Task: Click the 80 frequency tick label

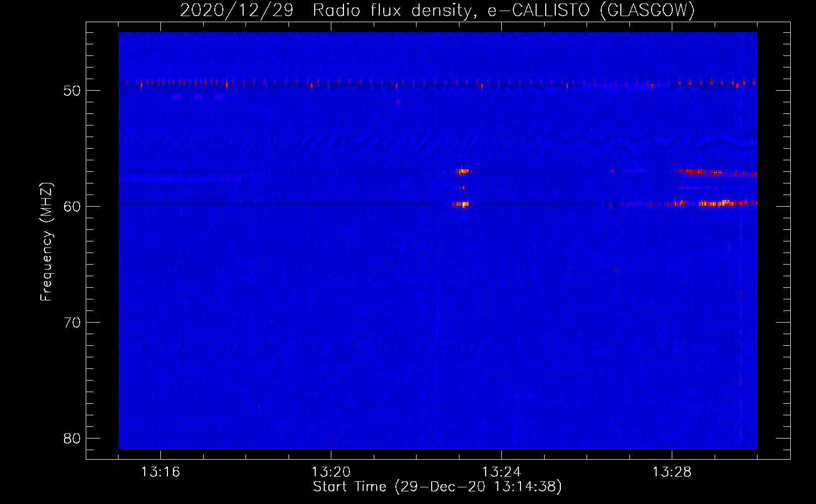Action: (72, 438)
